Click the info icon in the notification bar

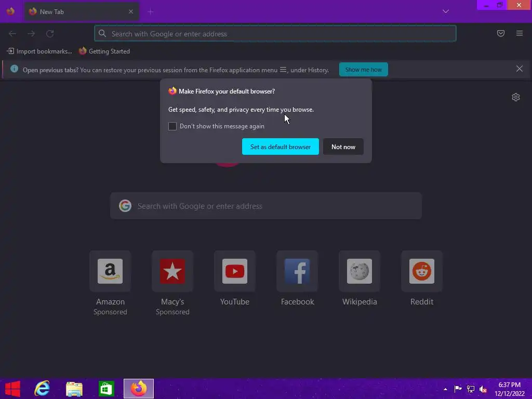[14, 69]
